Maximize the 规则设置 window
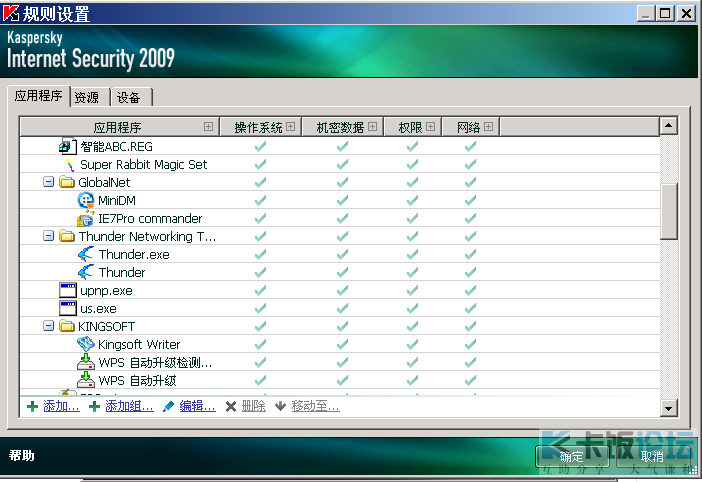The width and height of the screenshot is (702, 482). point(665,13)
